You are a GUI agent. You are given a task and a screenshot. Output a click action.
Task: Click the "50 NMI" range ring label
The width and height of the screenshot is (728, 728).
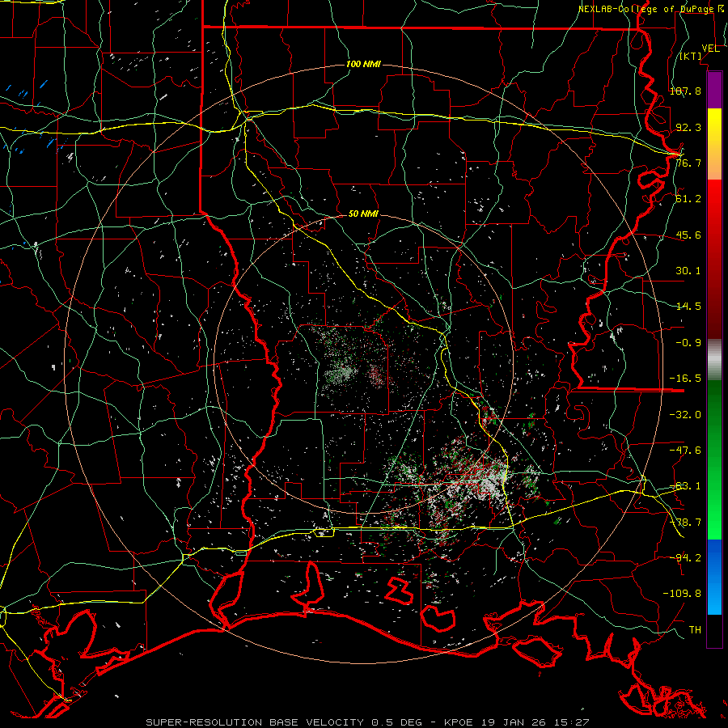pyautogui.click(x=363, y=214)
